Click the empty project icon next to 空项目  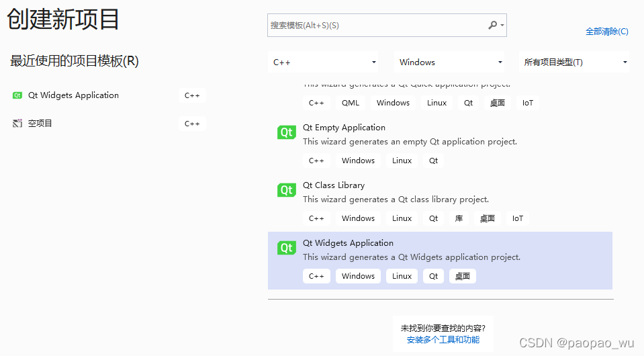click(17, 123)
